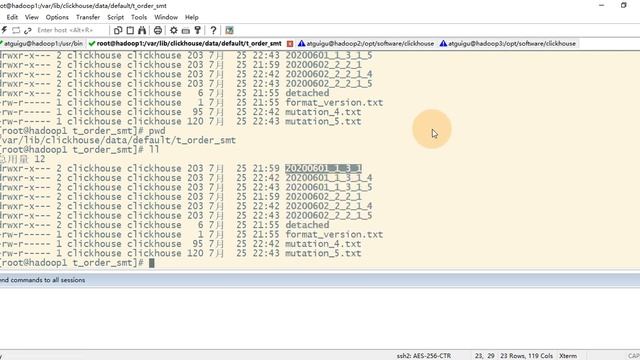Click format_version.txt in the lower listing
This screenshot has width=640, height=360.
point(334,234)
